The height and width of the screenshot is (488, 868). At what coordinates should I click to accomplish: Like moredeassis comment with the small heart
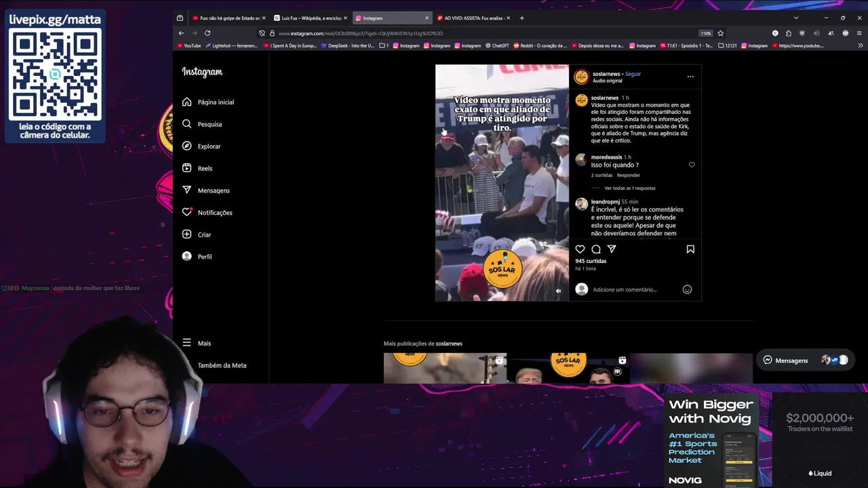[x=692, y=165]
